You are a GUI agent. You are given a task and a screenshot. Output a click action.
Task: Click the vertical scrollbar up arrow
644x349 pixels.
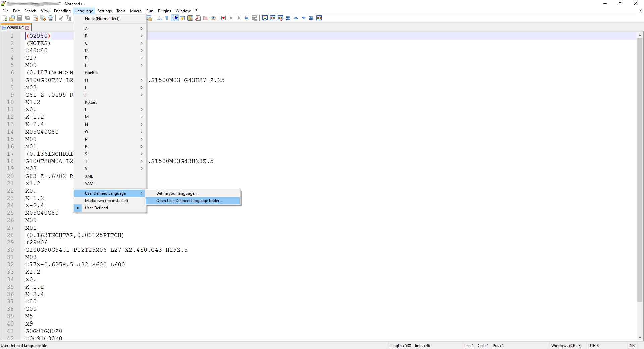(640, 35)
